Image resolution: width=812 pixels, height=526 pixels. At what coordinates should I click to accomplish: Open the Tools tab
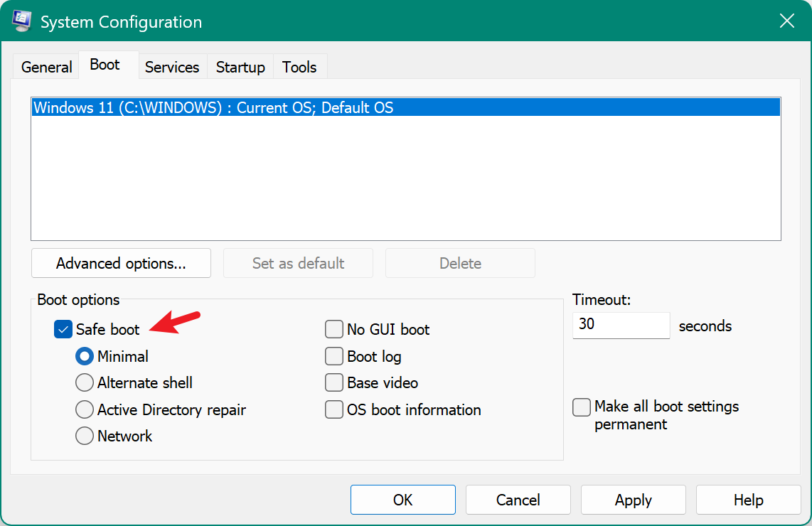299,67
